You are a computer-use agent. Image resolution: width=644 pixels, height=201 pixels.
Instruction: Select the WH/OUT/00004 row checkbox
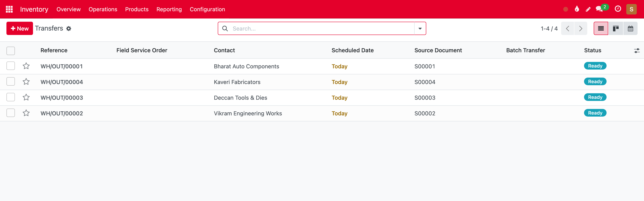(11, 82)
